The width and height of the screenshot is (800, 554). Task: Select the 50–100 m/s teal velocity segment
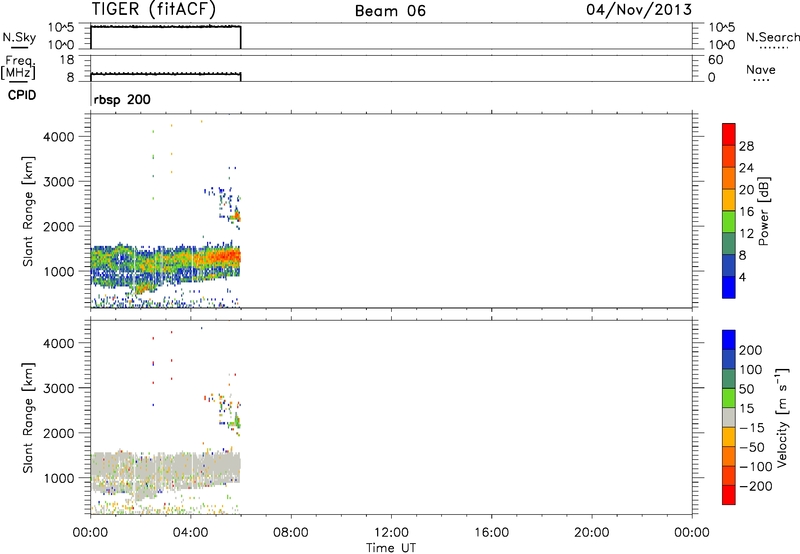coord(729,379)
